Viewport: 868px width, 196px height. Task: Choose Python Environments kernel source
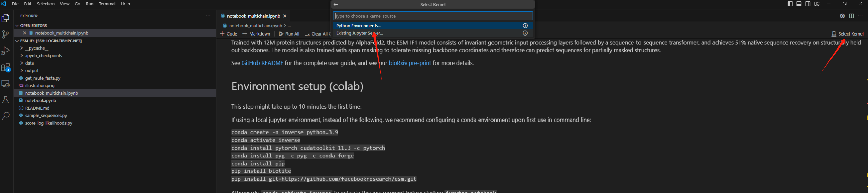click(x=432, y=26)
